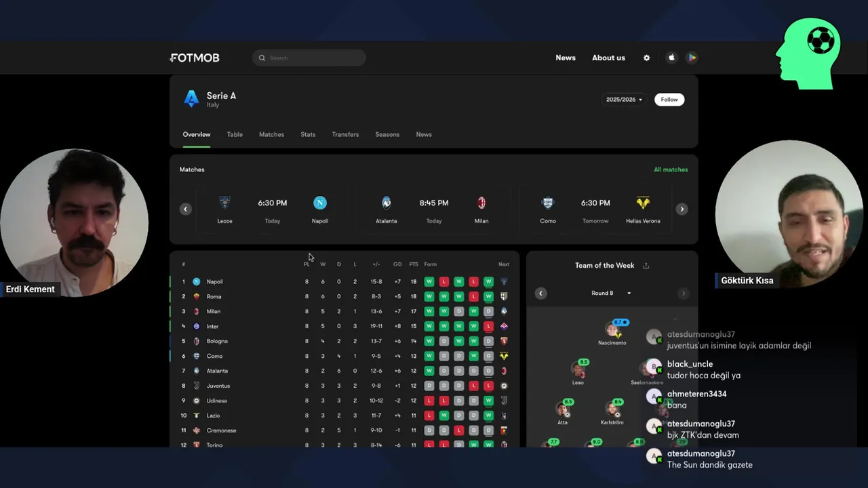This screenshot has width=868, height=488.
Task: Open the Como vs Hellas Verona match
Action: point(595,210)
